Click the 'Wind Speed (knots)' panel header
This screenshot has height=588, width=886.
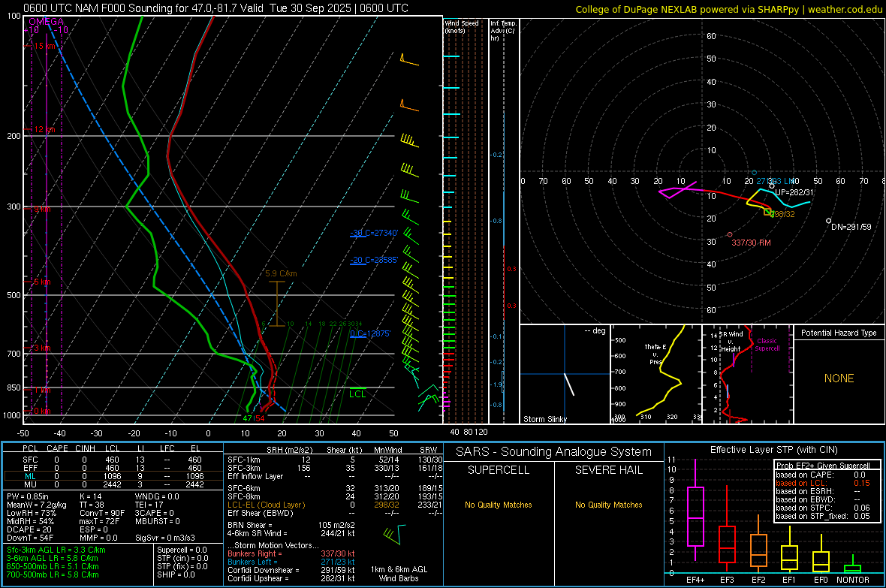tap(461, 26)
